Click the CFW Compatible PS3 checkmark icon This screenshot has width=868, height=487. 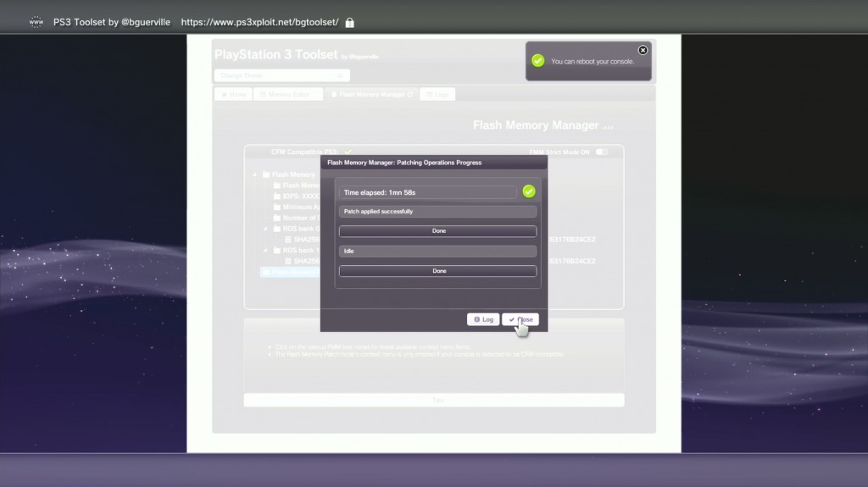coord(348,152)
